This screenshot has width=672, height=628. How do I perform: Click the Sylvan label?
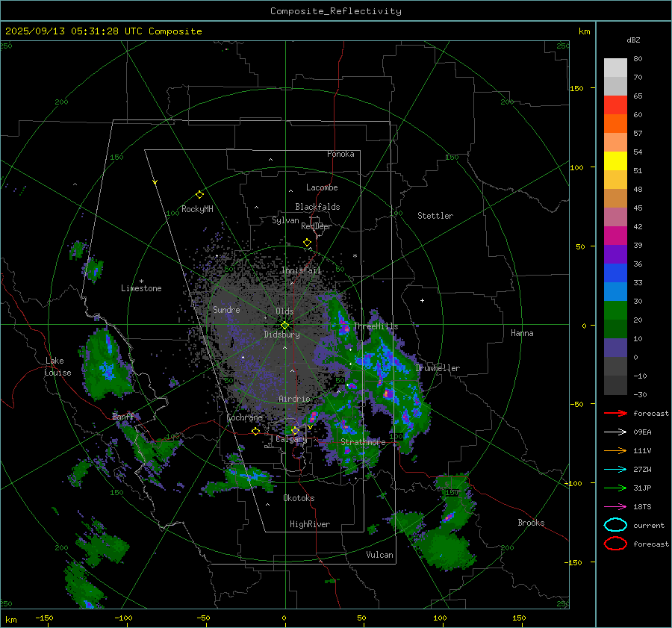click(285, 220)
